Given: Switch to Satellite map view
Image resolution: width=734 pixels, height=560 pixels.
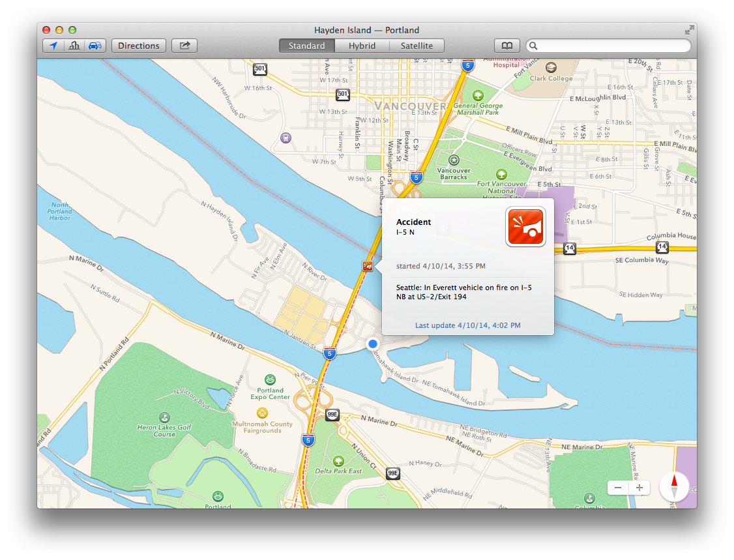Looking at the screenshot, I should point(417,46).
